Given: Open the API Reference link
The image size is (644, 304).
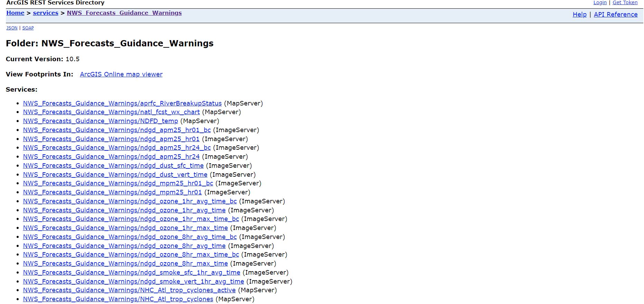Looking at the screenshot, I should 616,15.
